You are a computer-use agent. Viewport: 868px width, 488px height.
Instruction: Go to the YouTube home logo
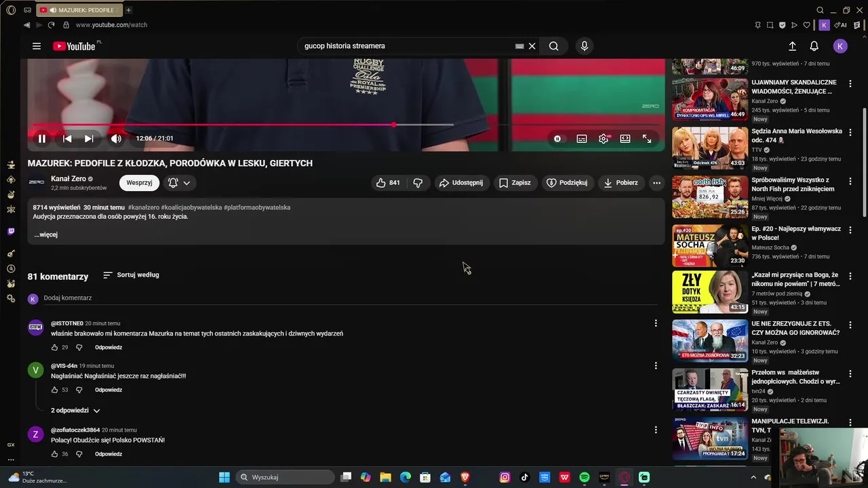point(75,46)
